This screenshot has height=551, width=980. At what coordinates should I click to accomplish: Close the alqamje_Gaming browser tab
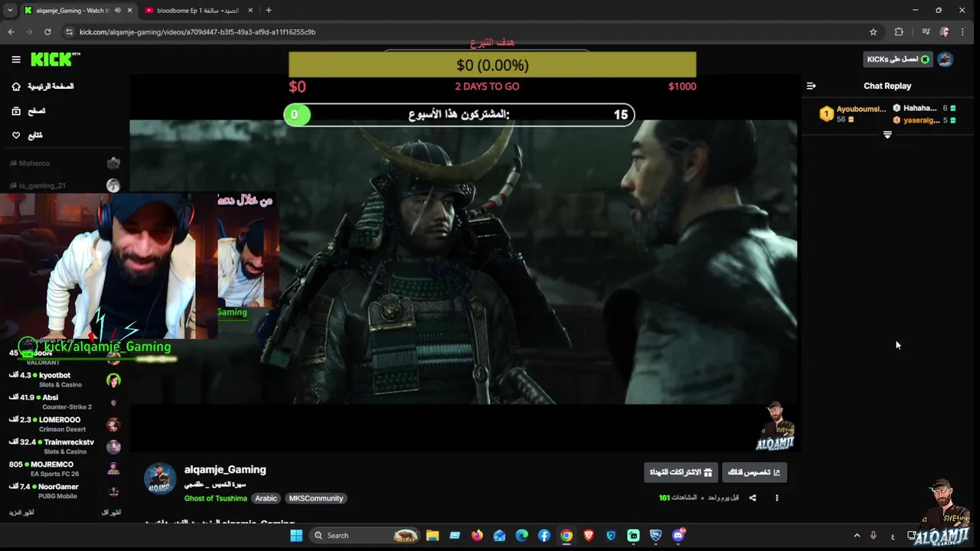pos(130,11)
